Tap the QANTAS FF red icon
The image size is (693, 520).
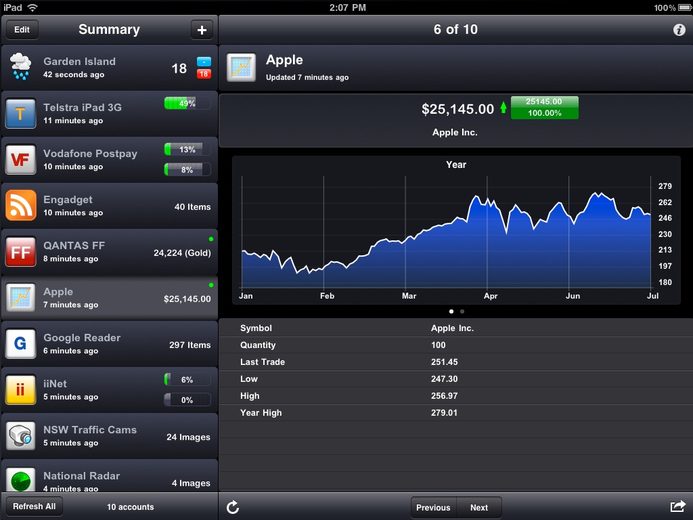(20, 252)
